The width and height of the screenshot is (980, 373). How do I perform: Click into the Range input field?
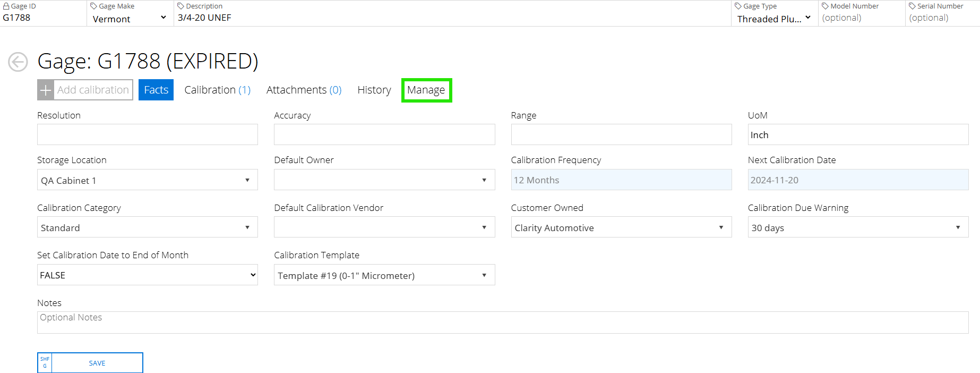[x=621, y=134]
